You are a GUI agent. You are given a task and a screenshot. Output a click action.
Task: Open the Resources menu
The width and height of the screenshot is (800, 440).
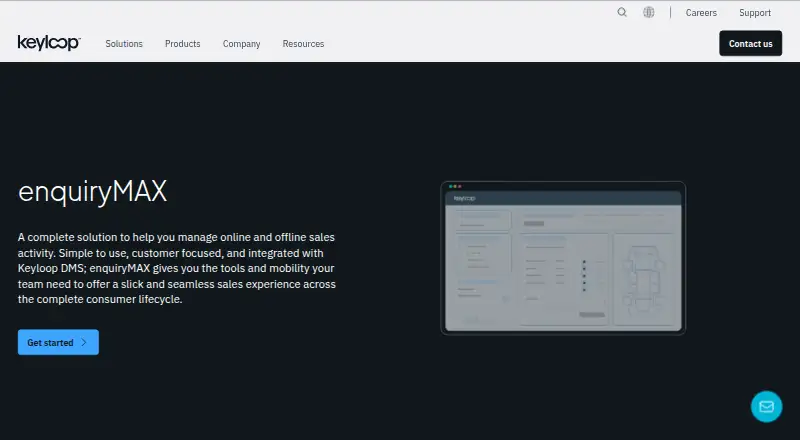[304, 44]
